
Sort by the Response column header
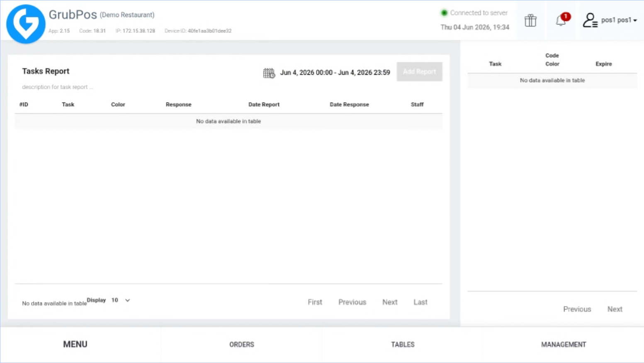[x=178, y=105]
